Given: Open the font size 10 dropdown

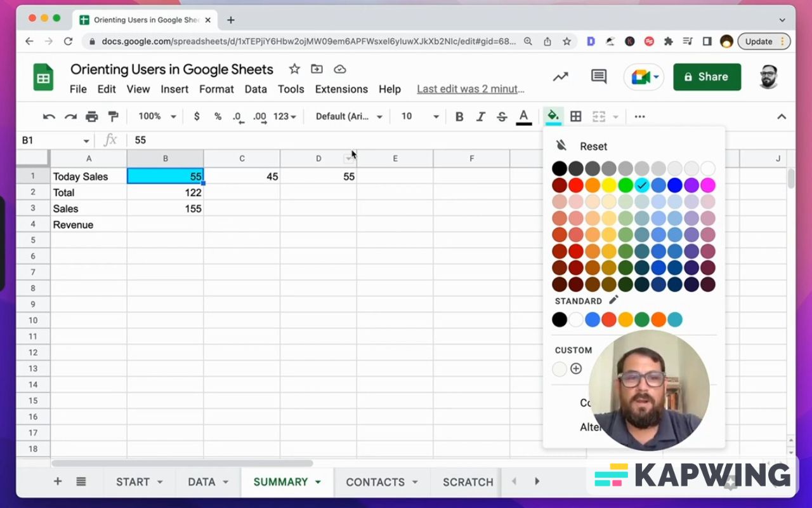Looking at the screenshot, I should [x=420, y=117].
